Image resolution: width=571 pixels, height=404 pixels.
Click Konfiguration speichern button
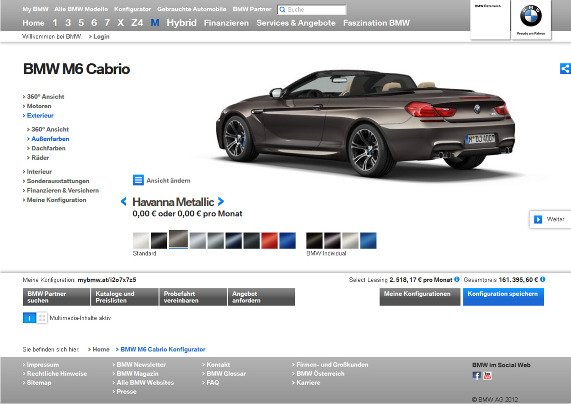pos(503,297)
